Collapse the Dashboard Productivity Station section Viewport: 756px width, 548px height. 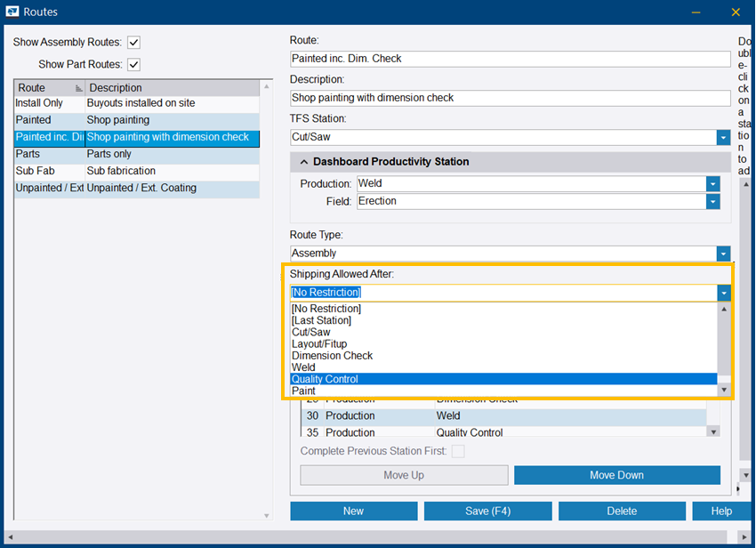(304, 162)
